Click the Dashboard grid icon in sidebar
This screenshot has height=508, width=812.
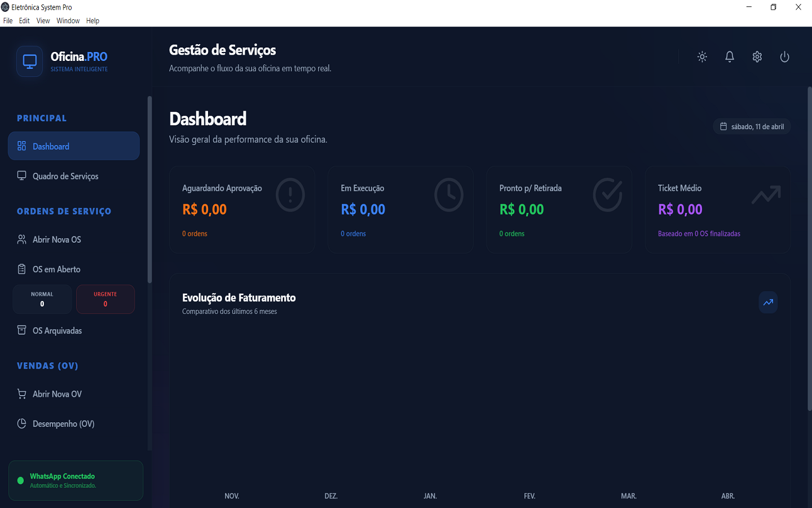click(x=21, y=146)
